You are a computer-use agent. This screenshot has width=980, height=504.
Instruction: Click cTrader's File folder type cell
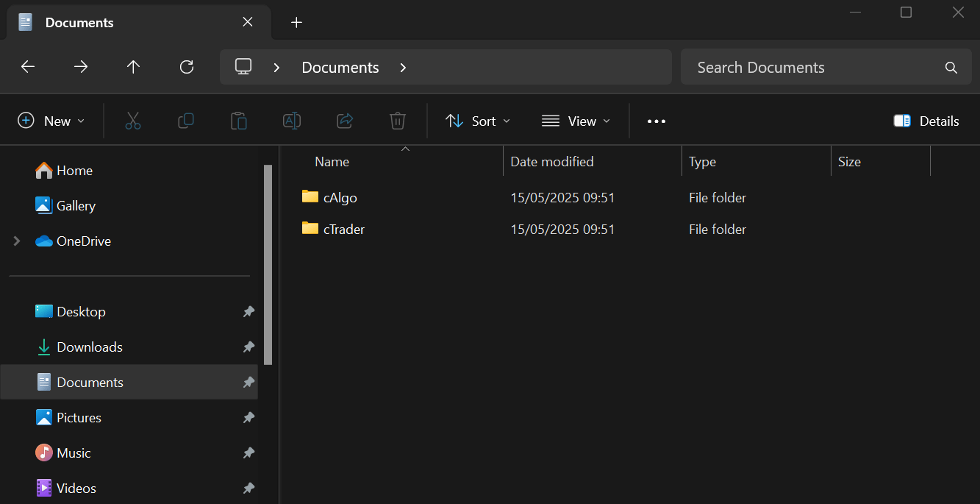click(x=718, y=230)
